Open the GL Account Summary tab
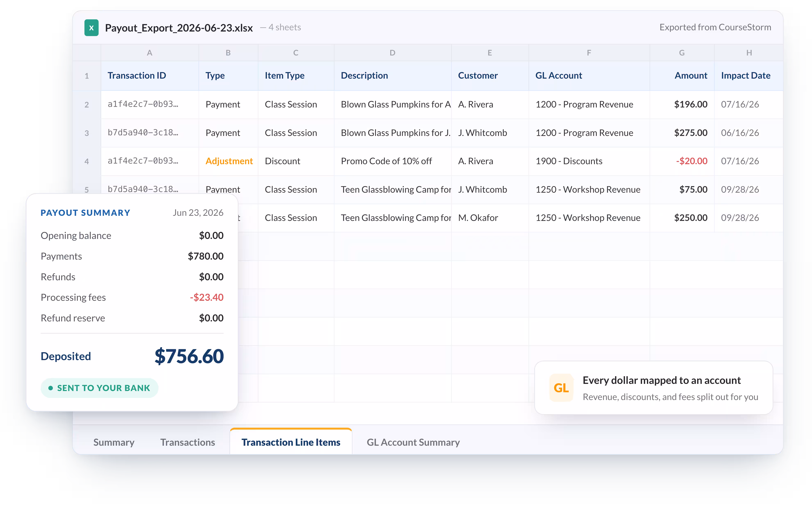 pos(413,442)
